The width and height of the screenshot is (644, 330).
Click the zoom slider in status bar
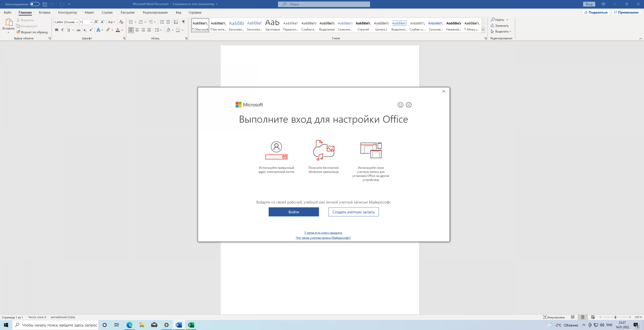point(615,317)
